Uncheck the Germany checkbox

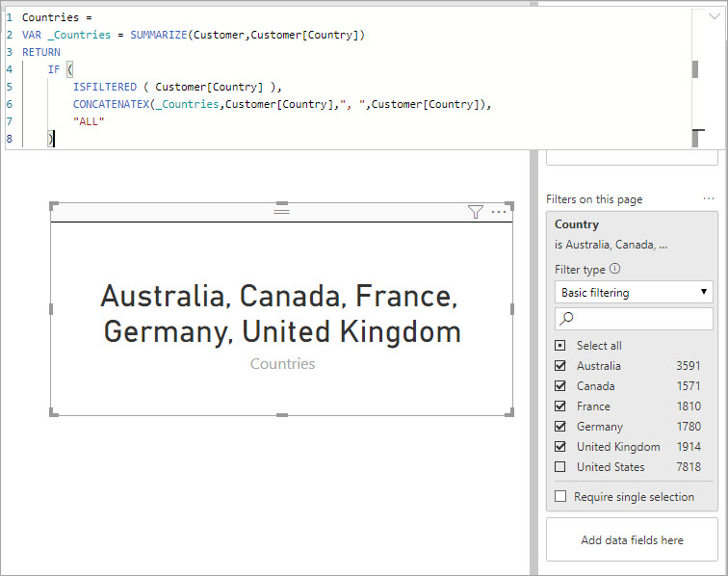coord(560,426)
